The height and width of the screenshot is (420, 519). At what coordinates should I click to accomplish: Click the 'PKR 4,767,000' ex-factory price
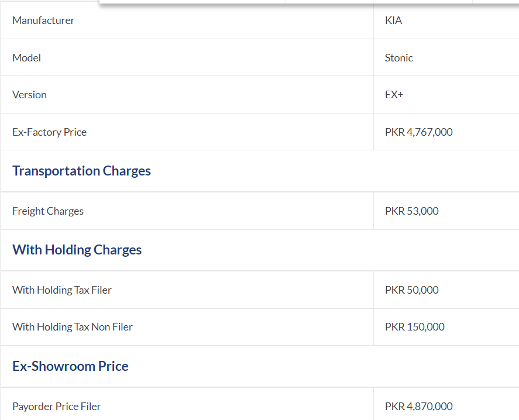click(419, 132)
